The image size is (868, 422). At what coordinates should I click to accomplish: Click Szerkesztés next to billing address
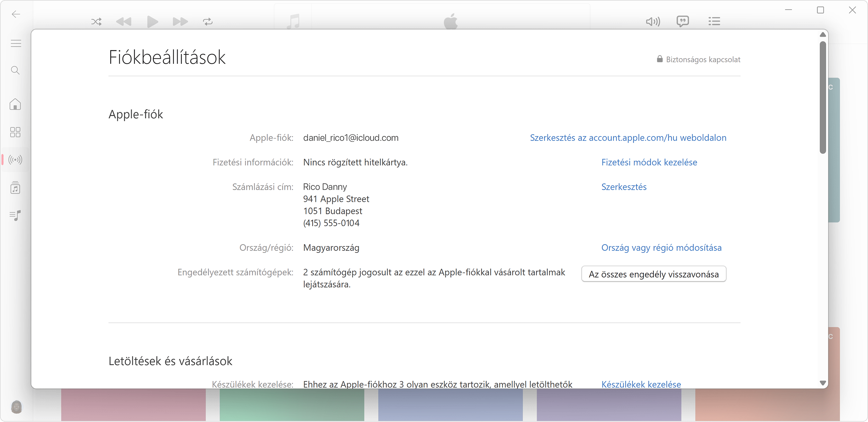pyautogui.click(x=624, y=187)
